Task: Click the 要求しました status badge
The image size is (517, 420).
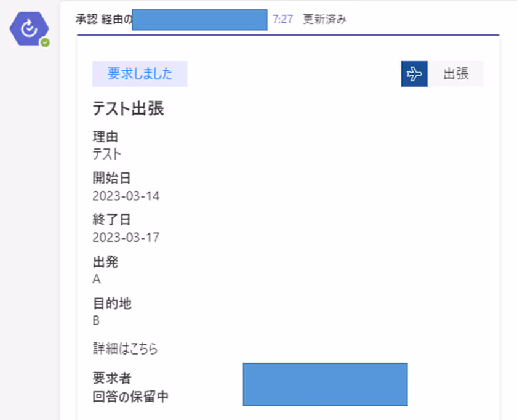Action: (140, 74)
